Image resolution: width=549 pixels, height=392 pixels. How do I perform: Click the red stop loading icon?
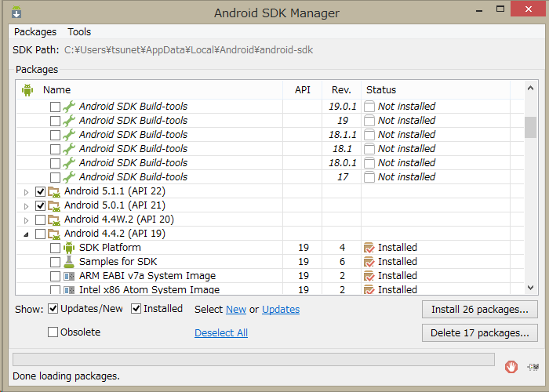(x=511, y=366)
